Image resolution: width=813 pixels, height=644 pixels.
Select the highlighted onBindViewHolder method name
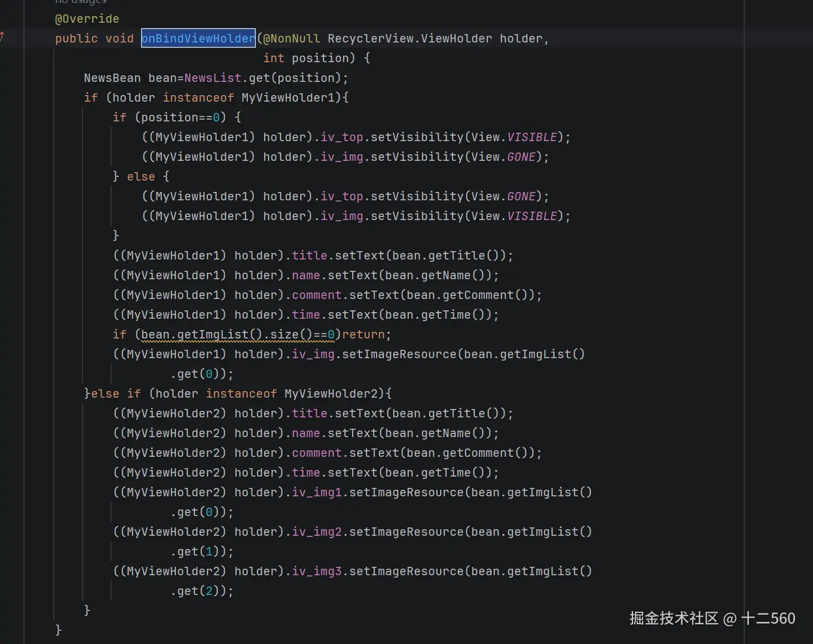198,38
